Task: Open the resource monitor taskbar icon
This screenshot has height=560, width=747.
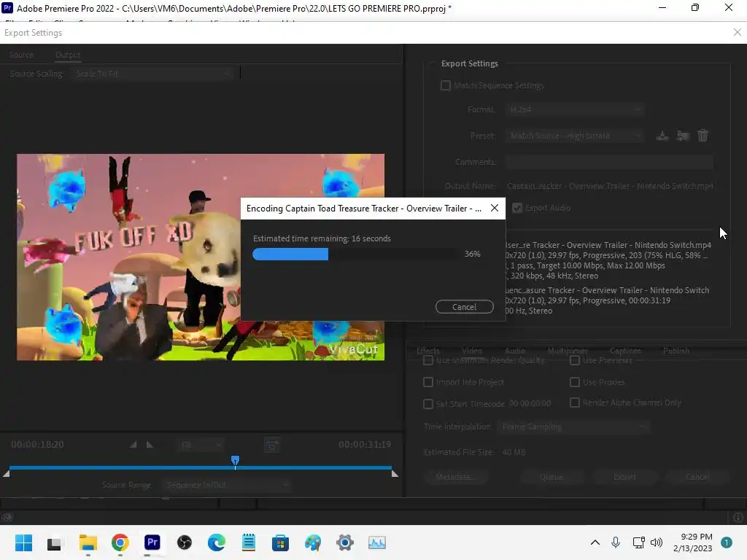Action: click(x=377, y=542)
